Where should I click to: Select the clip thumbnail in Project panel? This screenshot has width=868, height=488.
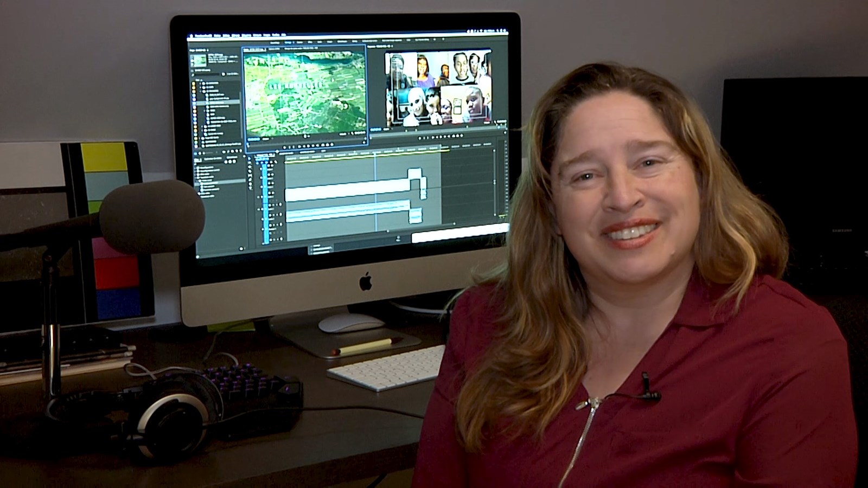click(199, 60)
